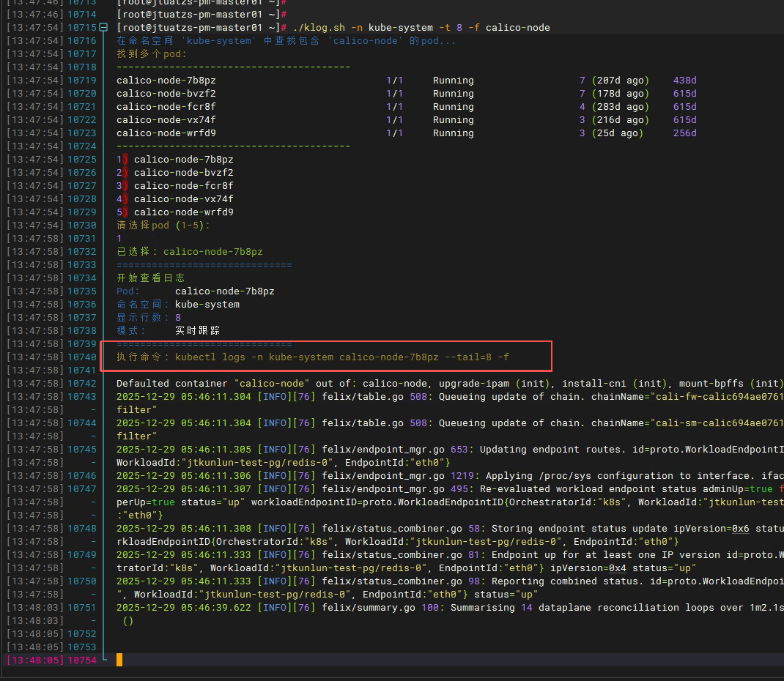Click the kubectl logs command in red box
The image size is (784, 681).
click(x=341, y=357)
